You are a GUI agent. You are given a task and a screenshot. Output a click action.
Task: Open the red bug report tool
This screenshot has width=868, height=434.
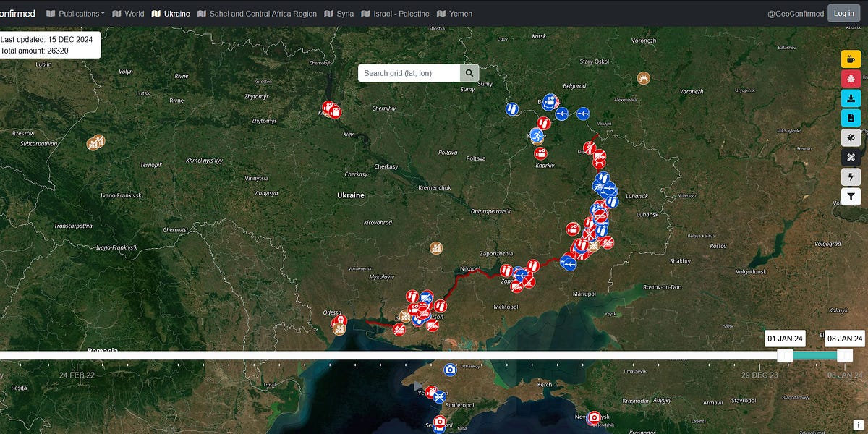point(851,78)
